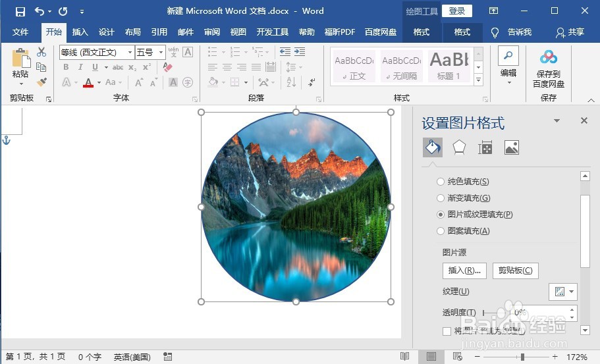The width and height of the screenshot is (600, 364).
Task: Open the Effects pentagon tab
Action: point(459,147)
